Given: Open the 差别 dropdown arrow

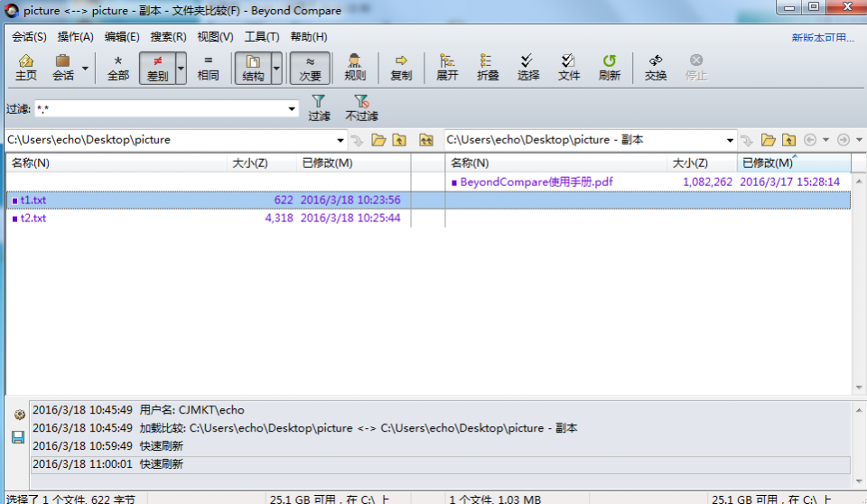Looking at the screenshot, I should 181,68.
